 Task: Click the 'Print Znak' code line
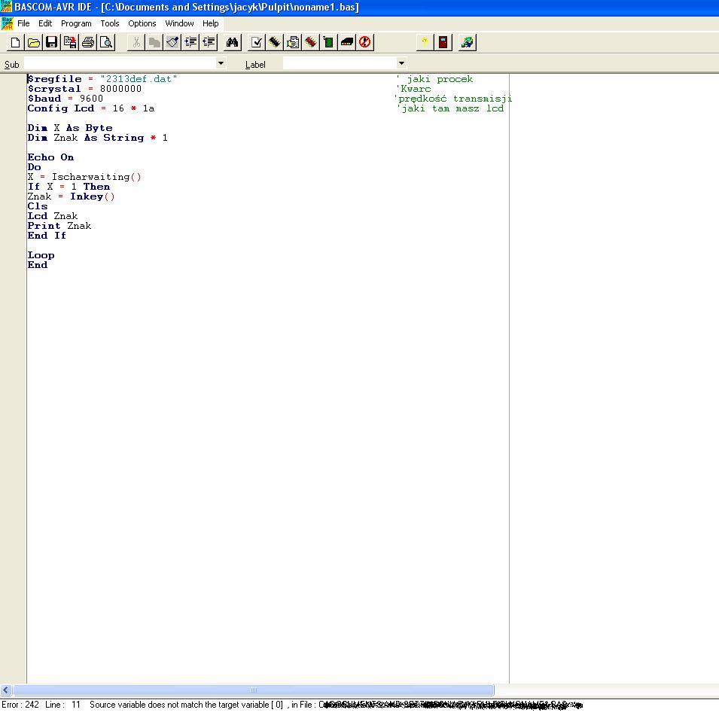(59, 226)
